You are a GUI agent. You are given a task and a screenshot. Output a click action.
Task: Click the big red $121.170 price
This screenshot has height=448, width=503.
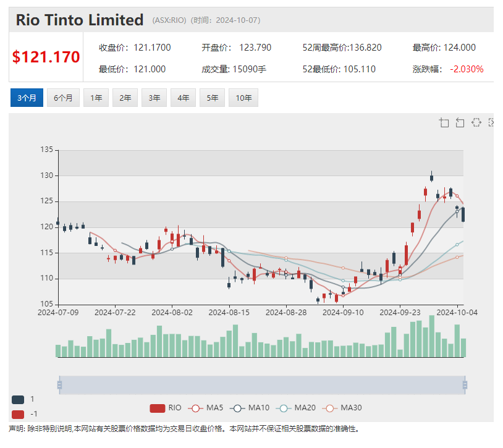[46, 57]
